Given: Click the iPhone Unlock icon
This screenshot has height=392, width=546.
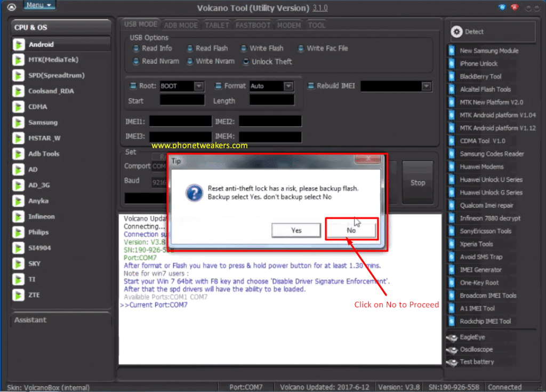Looking at the screenshot, I should pyautogui.click(x=451, y=64).
